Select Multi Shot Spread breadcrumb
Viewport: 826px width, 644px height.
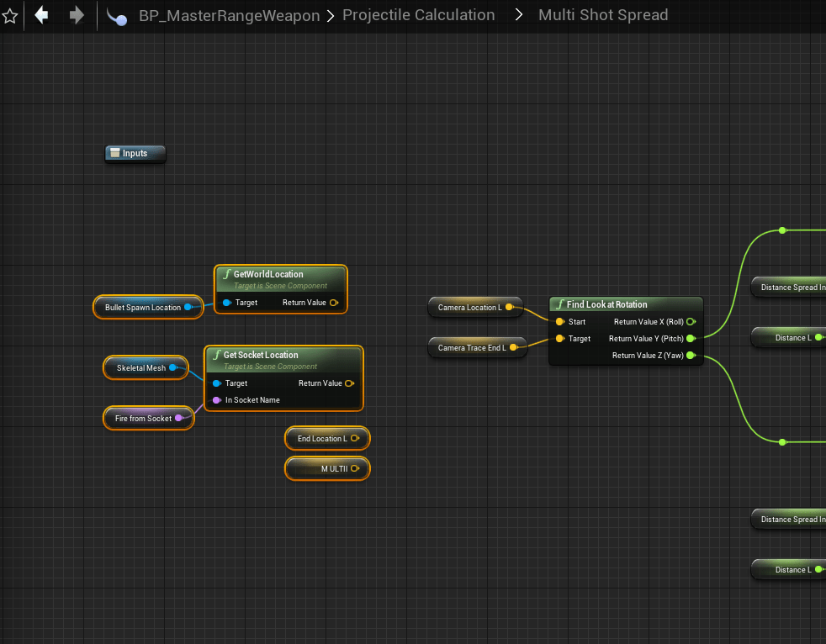tap(602, 15)
